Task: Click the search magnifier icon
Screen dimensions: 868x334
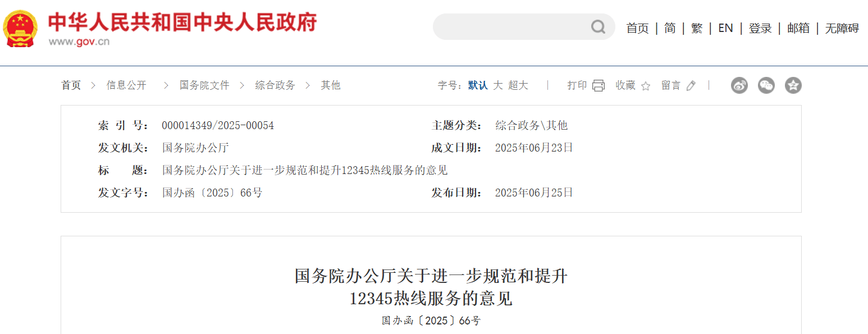Action: (x=597, y=27)
